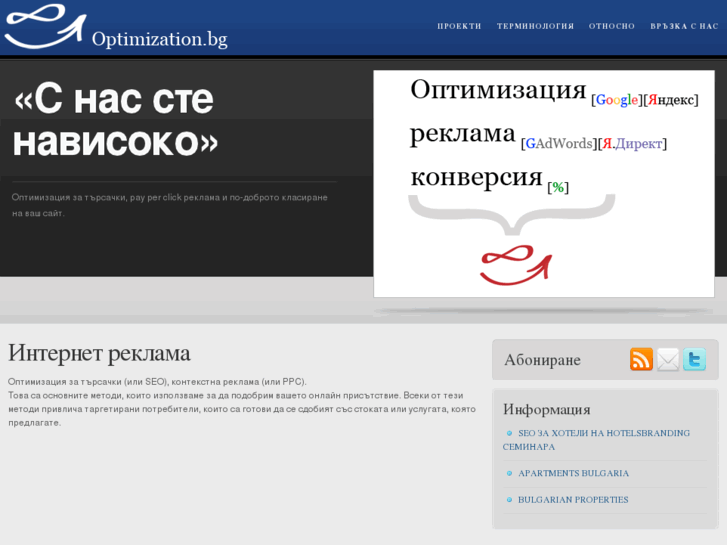Image resolution: width=727 pixels, height=545 pixels.
Task: Open the Apartments Bulgaria link
Action: click(573, 473)
